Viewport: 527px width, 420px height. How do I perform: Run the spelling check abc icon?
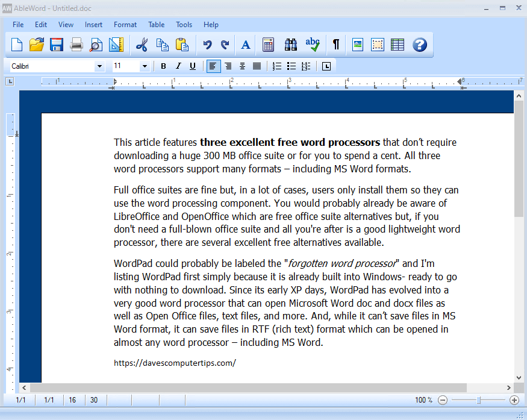pos(313,45)
